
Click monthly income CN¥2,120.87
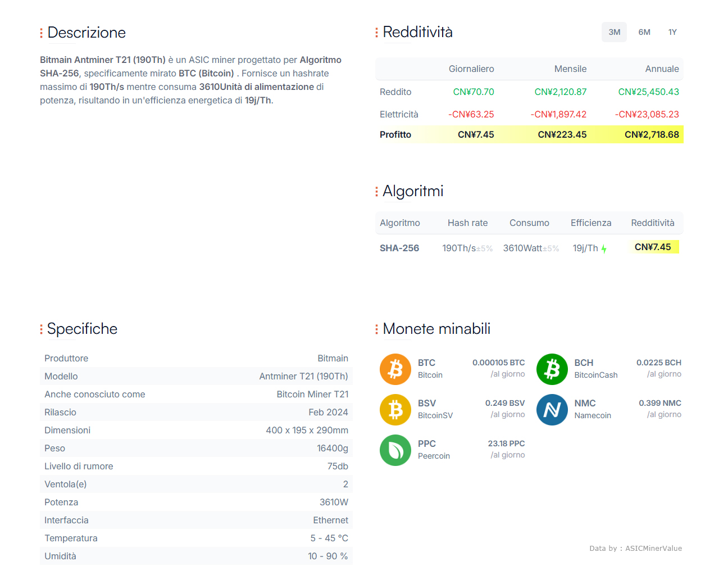pos(561,92)
